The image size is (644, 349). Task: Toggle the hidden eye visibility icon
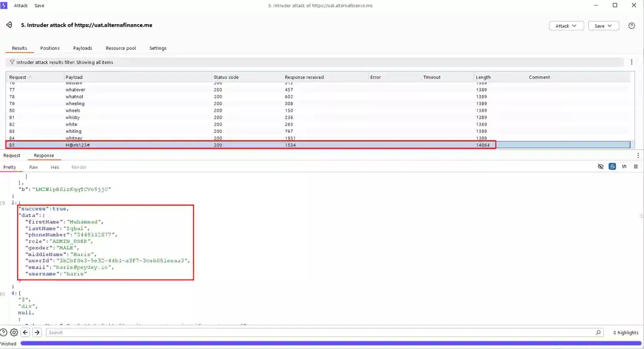pyautogui.click(x=600, y=166)
